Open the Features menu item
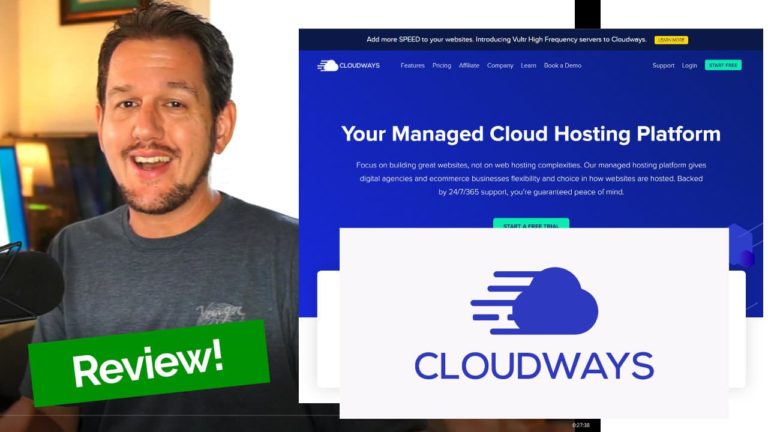 click(412, 65)
